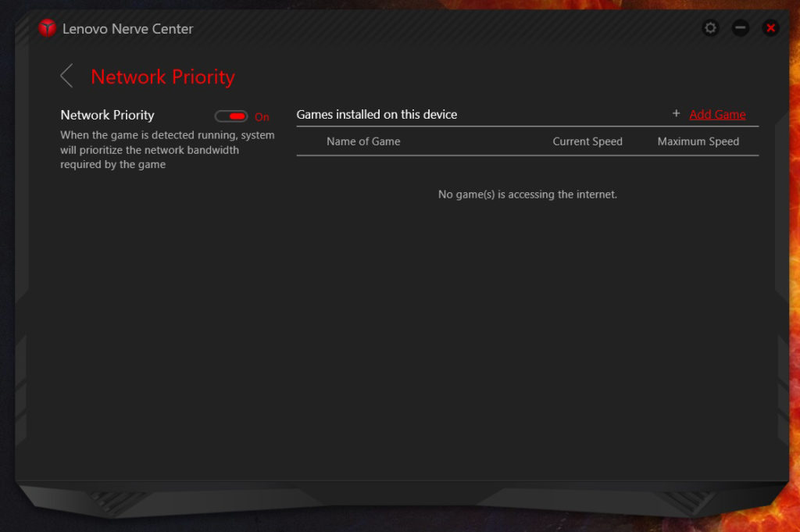Close the Lenovo Nerve Center window
The width and height of the screenshot is (800, 532).
771,28
